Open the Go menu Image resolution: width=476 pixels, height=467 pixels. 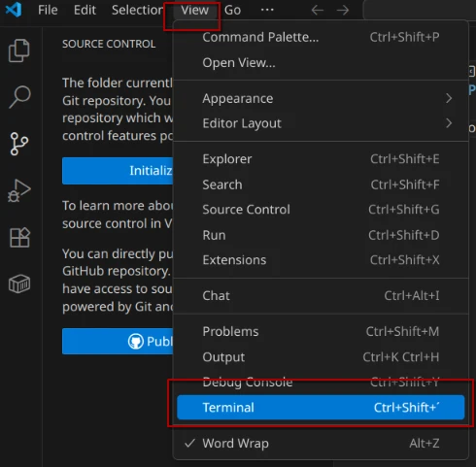tap(232, 10)
